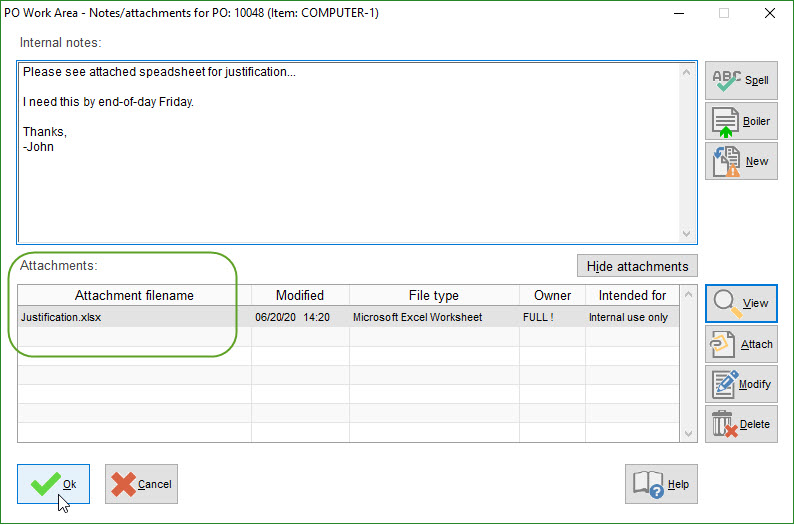Image resolution: width=794 pixels, height=525 pixels.
Task: Select the Justification.xlsx attachment row
Action: (348, 317)
